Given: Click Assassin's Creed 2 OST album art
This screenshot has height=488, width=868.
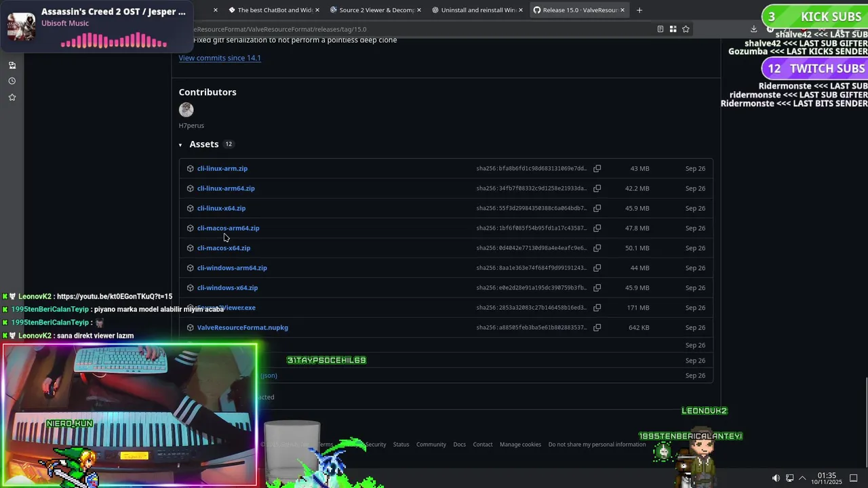Looking at the screenshot, I should (21, 26).
